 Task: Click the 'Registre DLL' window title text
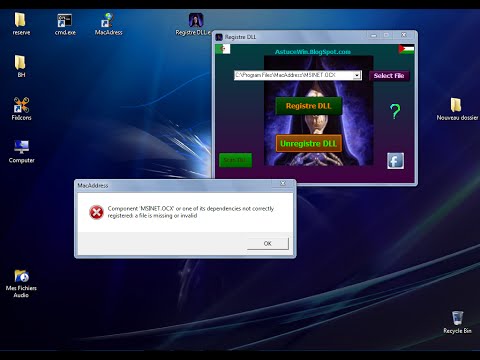[240, 37]
